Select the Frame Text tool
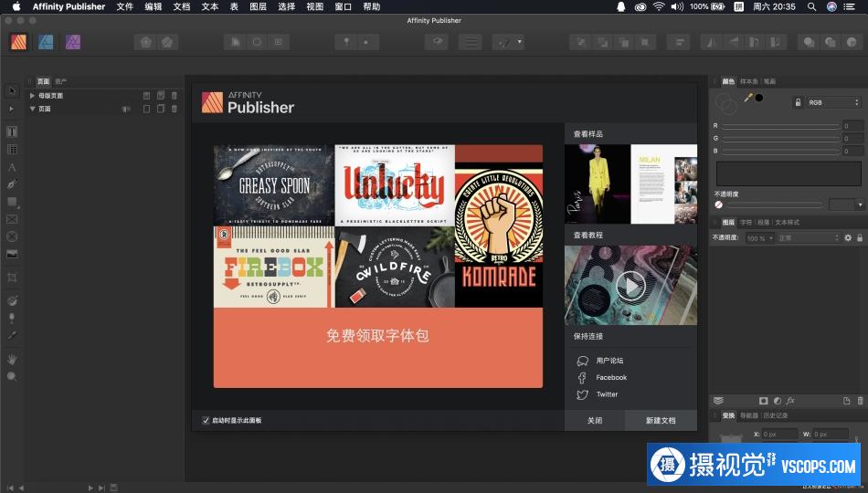This screenshot has width=868, height=493. click(x=12, y=131)
